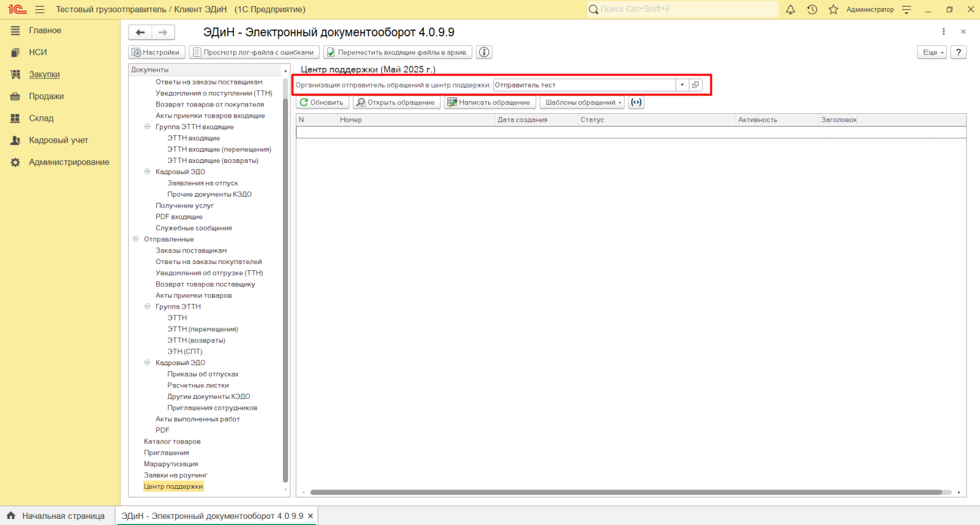Viewport: 980px width, 525px height.
Task: Open the Администрирование section
Action: [69, 162]
